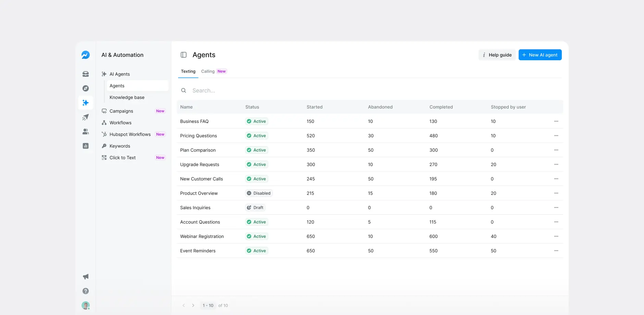The height and width of the screenshot is (315, 644).
Task: Click the AI & Automation heading
Action: click(x=122, y=55)
